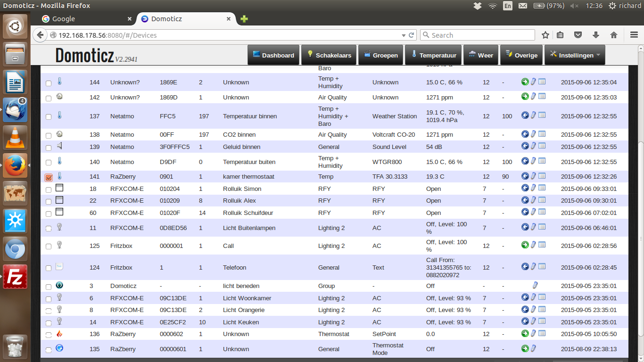
Task: Click green arrow for Thermostat Mode row 135
Action: pos(525,348)
